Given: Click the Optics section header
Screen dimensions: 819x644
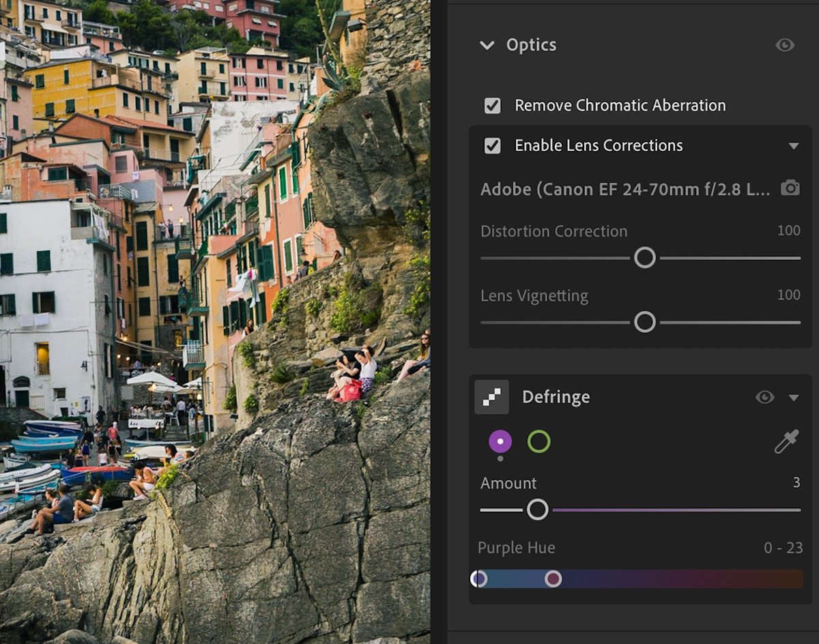Looking at the screenshot, I should 531,45.
